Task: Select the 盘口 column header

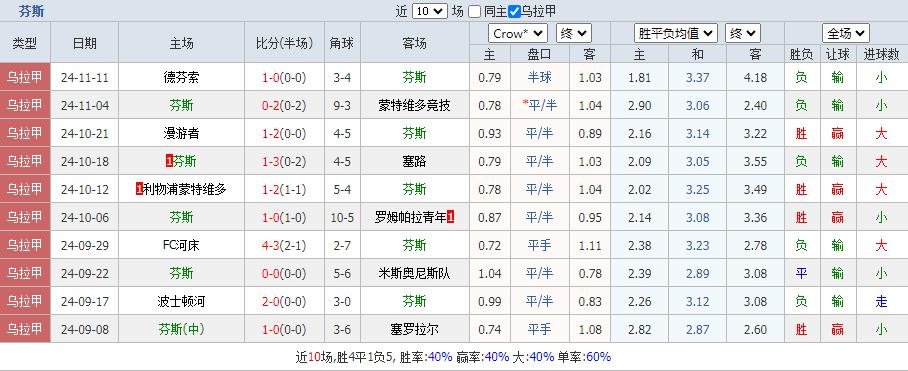Action: (540, 54)
